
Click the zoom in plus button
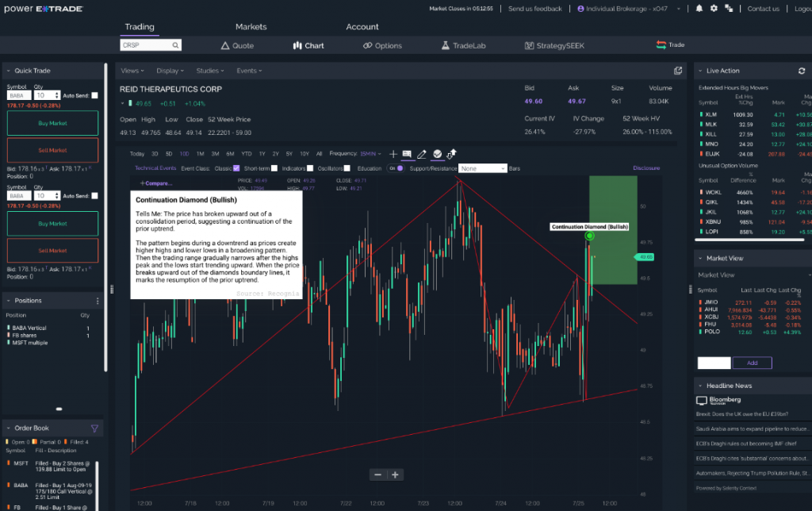395,474
